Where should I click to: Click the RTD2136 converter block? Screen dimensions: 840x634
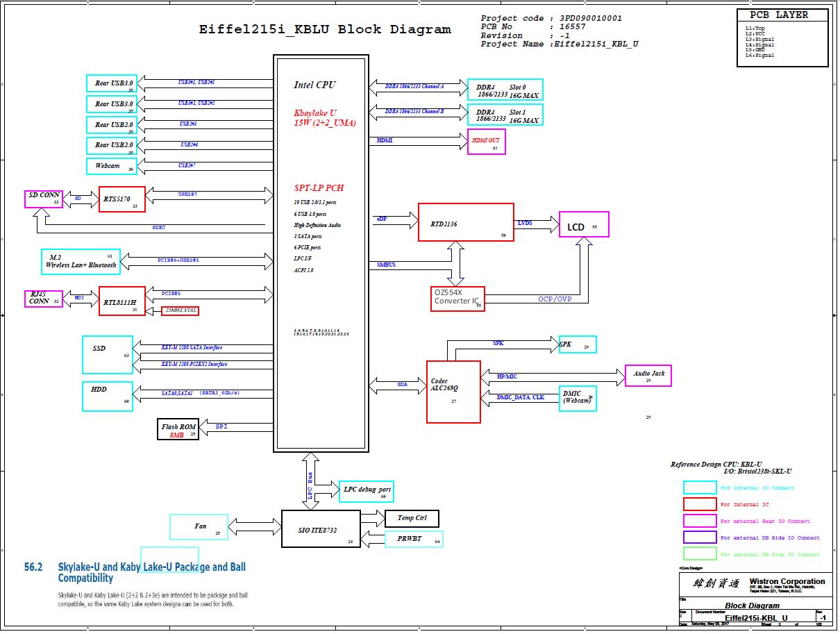pos(466,222)
